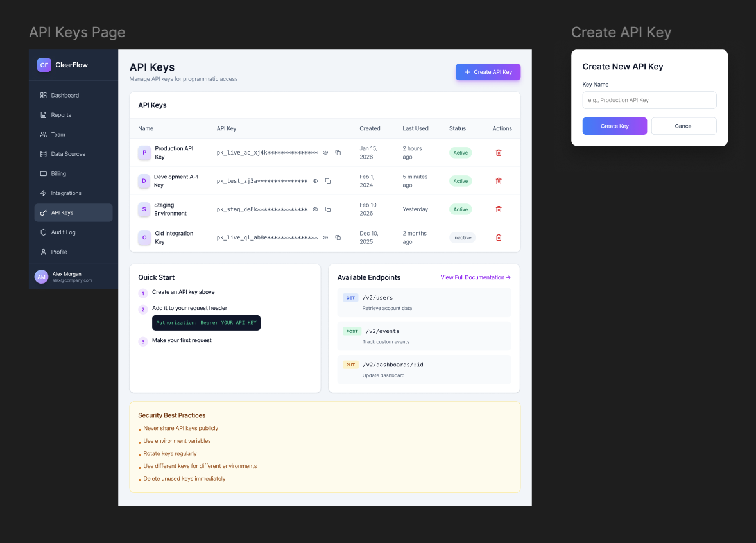Delete the Development API Key
This screenshot has height=543, width=756.
[x=499, y=182]
